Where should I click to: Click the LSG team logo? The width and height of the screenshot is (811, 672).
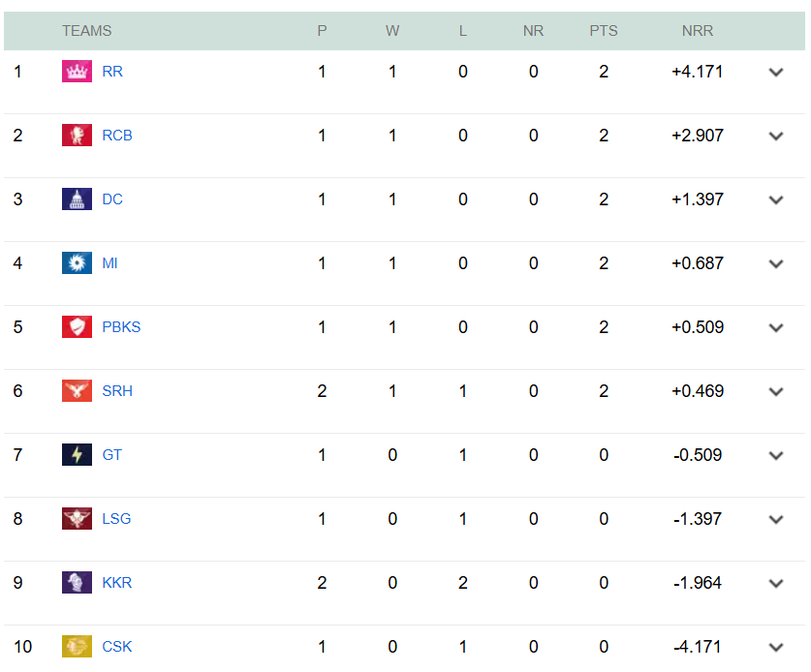tap(78, 518)
